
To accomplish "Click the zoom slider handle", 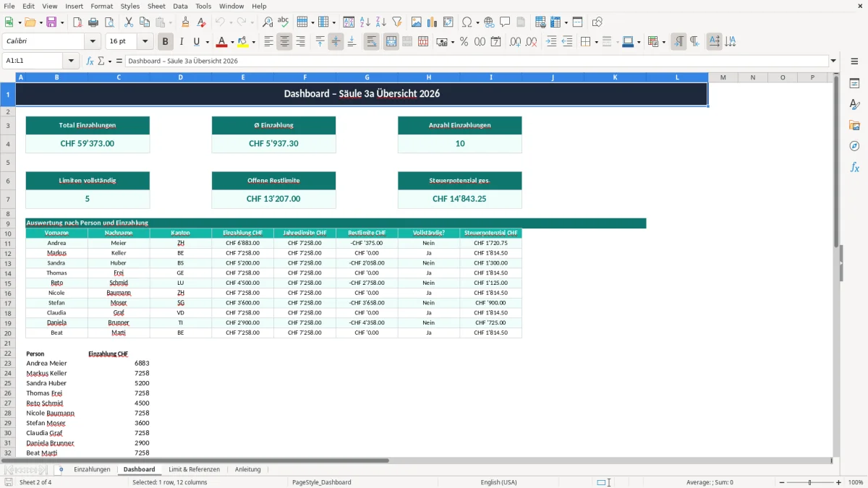I will 810,482.
